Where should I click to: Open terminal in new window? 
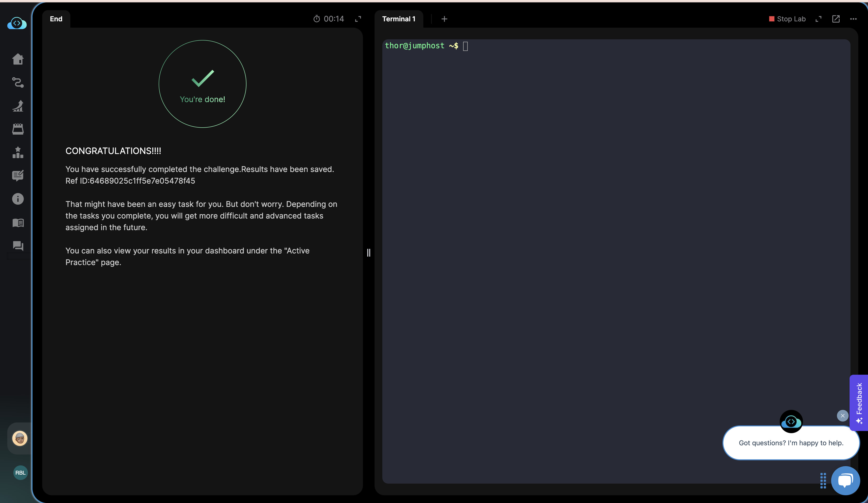click(x=836, y=19)
